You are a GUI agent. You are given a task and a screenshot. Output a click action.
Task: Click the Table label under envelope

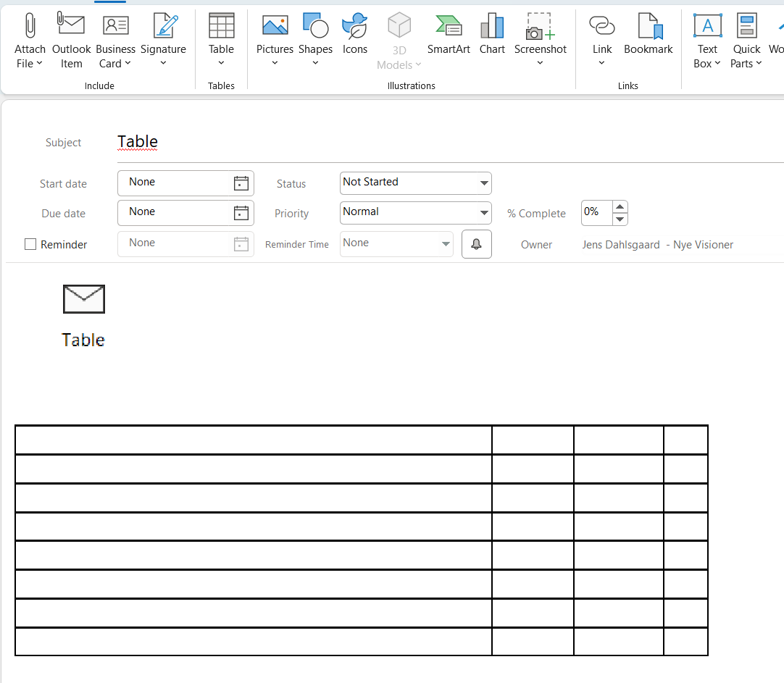click(x=83, y=340)
